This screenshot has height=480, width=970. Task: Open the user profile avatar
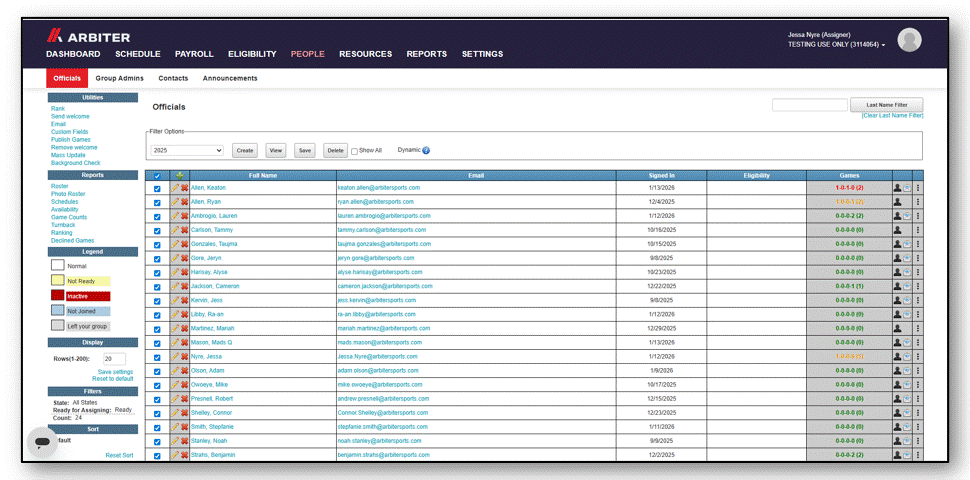click(909, 40)
